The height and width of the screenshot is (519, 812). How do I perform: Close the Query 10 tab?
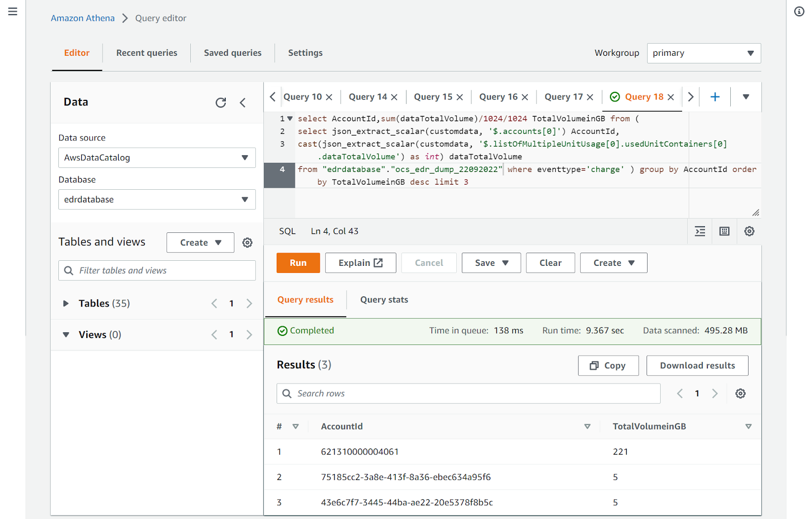pyautogui.click(x=329, y=97)
